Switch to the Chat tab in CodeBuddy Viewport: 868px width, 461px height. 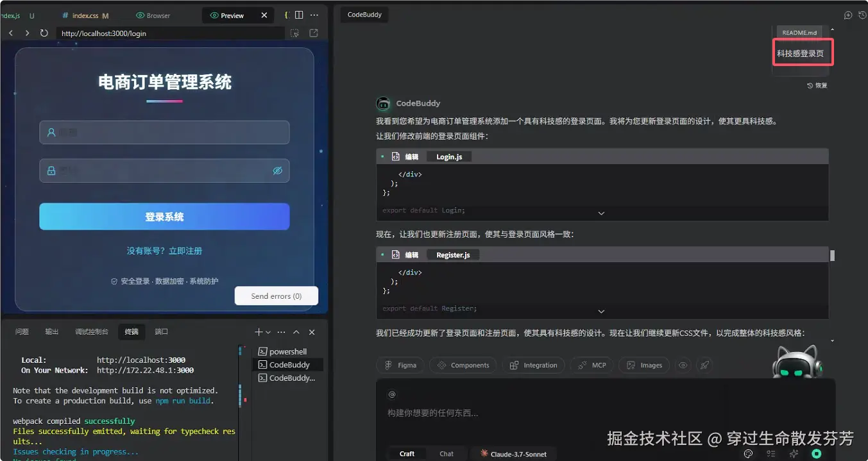click(x=447, y=453)
